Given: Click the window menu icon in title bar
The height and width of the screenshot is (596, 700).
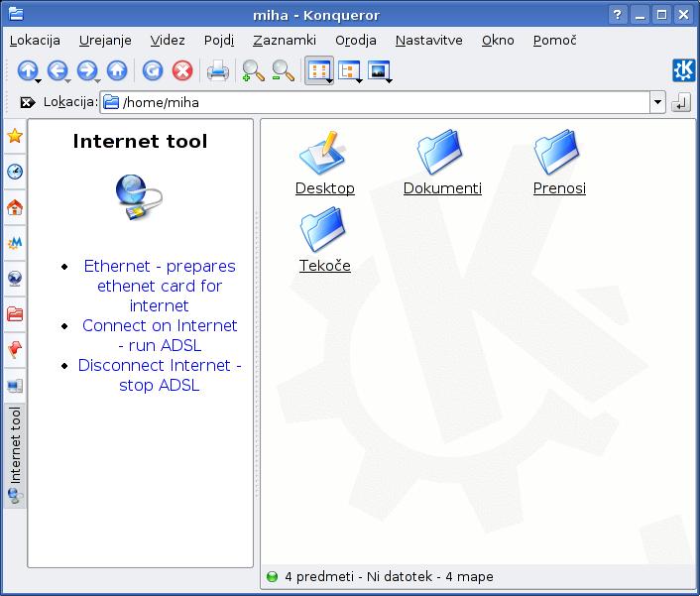Looking at the screenshot, I should click(16, 15).
